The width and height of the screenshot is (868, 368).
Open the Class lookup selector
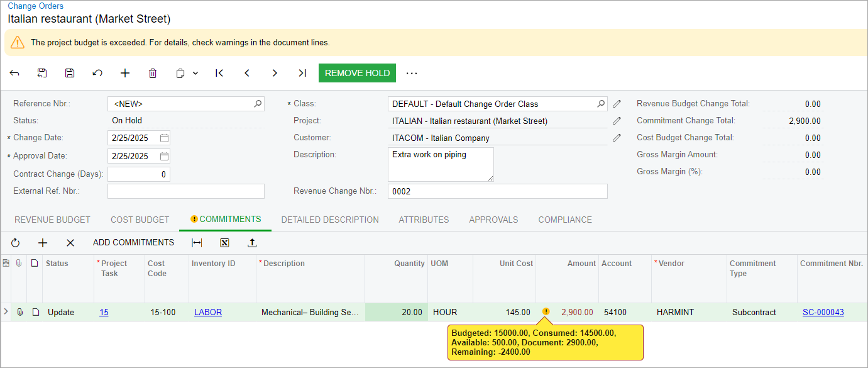[601, 104]
